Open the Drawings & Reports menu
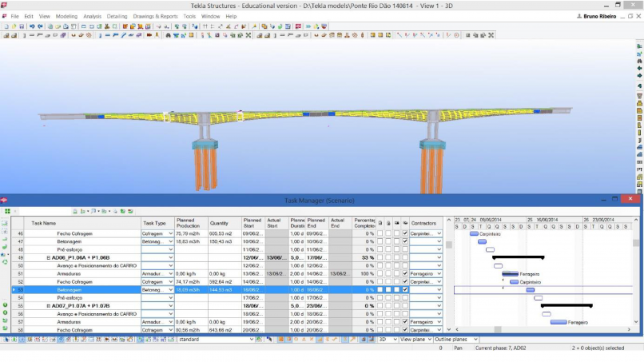 coord(155,16)
